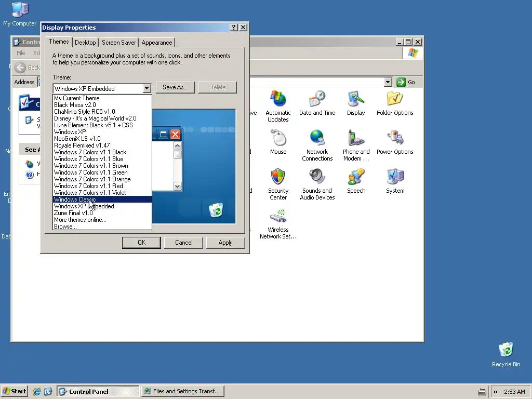This screenshot has height=399, width=532.
Task: Switch to the Appearance tab
Action: [x=157, y=43]
